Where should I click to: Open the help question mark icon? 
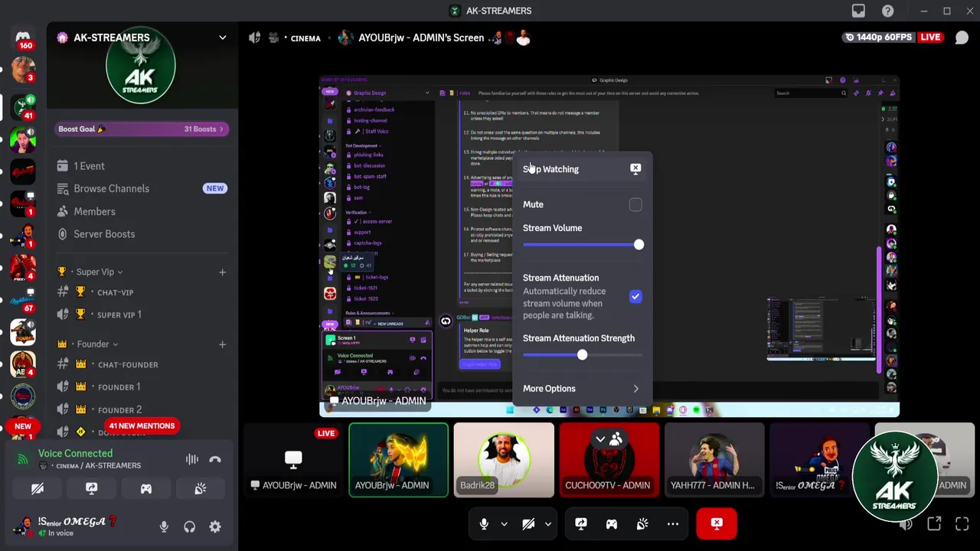[x=887, y=11]
